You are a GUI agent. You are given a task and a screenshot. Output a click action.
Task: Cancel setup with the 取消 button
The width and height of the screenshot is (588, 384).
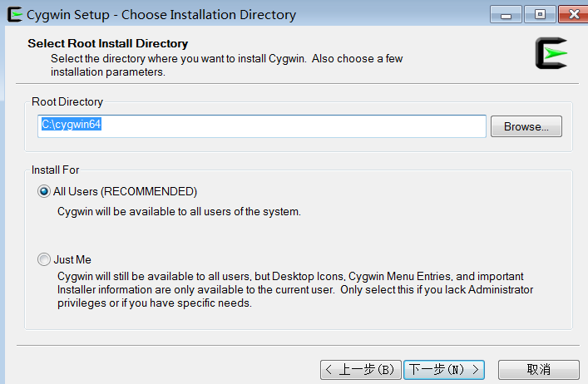538,370
